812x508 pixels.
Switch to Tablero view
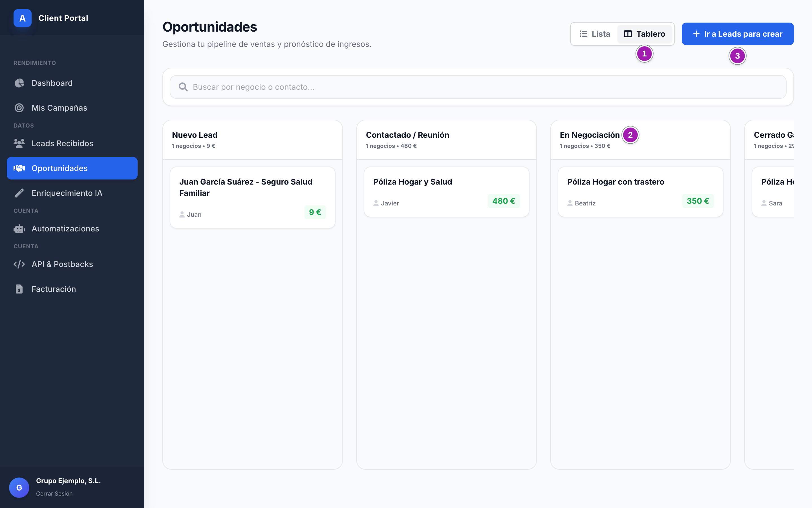tap(644, 34)
